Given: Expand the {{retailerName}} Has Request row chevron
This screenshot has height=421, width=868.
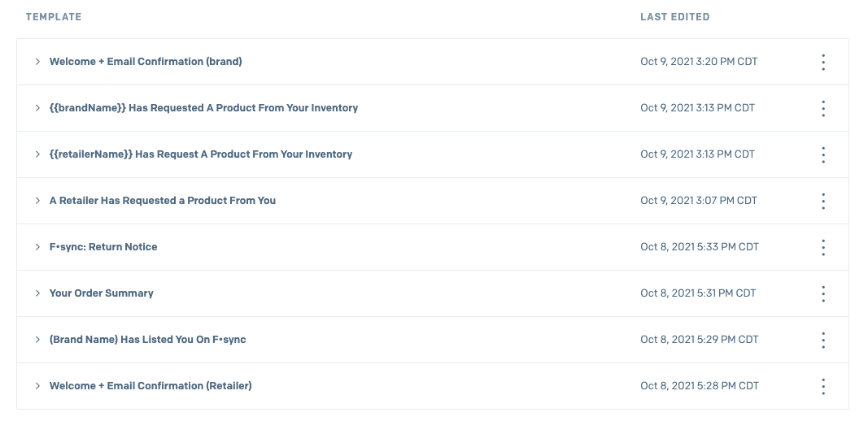Looking at the screenshot, I should [x=37, y=154].
